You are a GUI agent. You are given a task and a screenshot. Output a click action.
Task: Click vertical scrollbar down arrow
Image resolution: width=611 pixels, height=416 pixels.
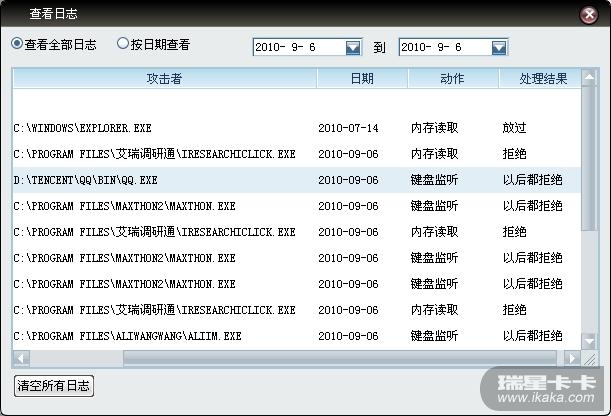589,342
